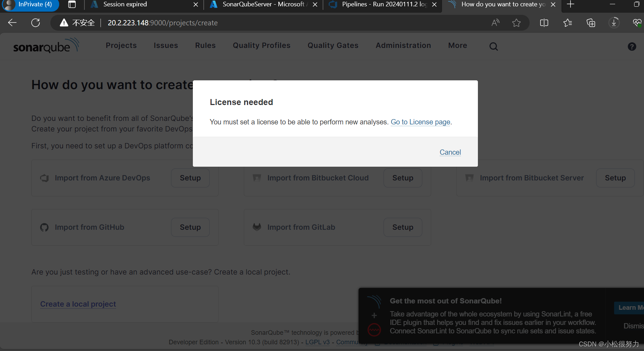The height and width of the screenshot is (351, 644).
Task: Click the GitLab fox icon
Action: [257, 227]
